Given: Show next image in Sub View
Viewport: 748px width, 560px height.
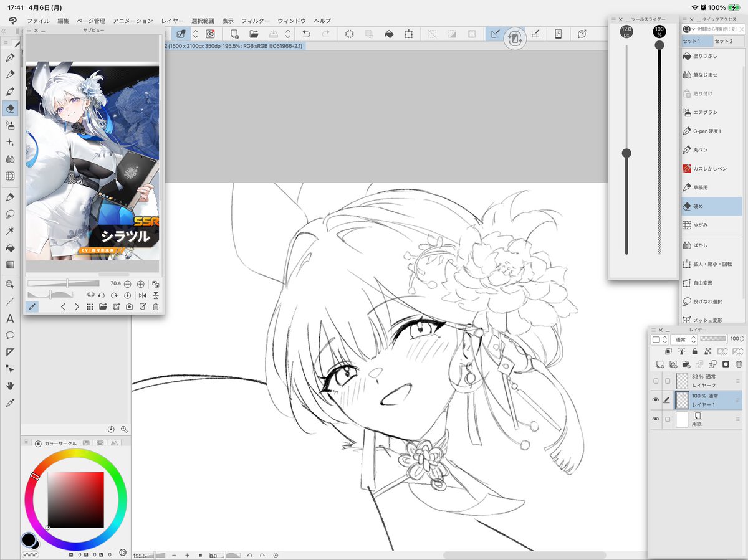Looking at the screenshot, I should pos(77,306).
